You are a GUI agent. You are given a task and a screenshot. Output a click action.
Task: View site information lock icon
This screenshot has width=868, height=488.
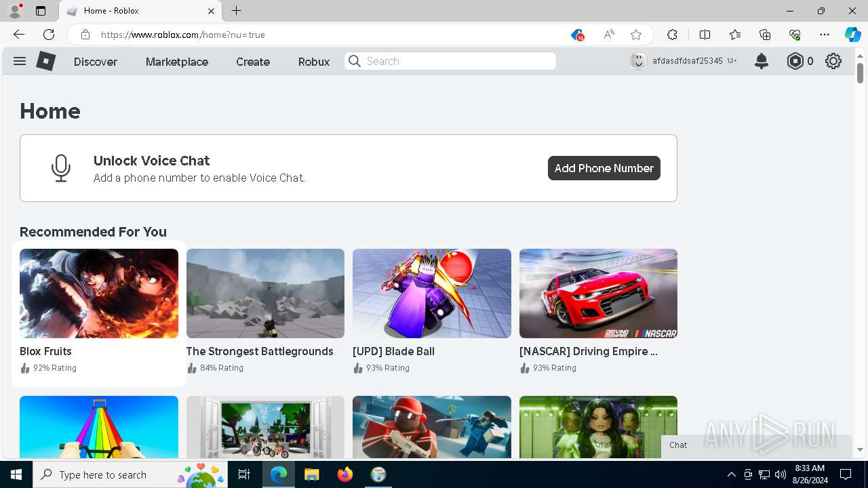[x=85, y=35]
